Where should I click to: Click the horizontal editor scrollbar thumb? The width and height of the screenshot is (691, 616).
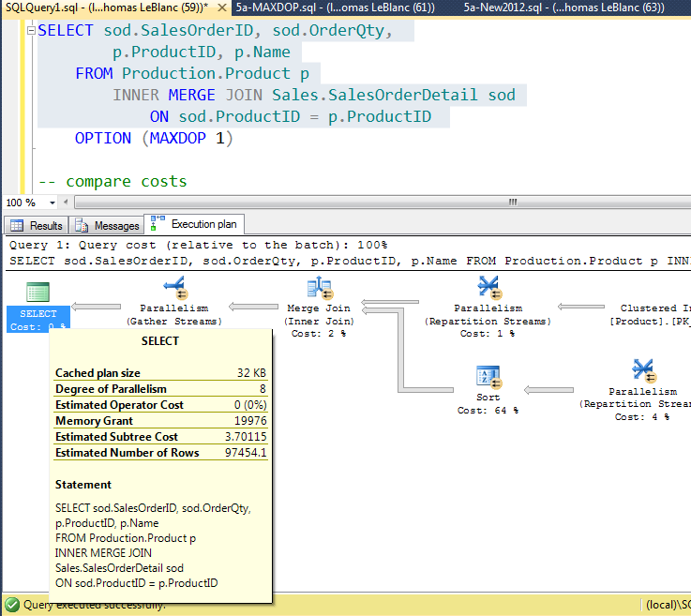pyautogui.click(x=383, y=203)
